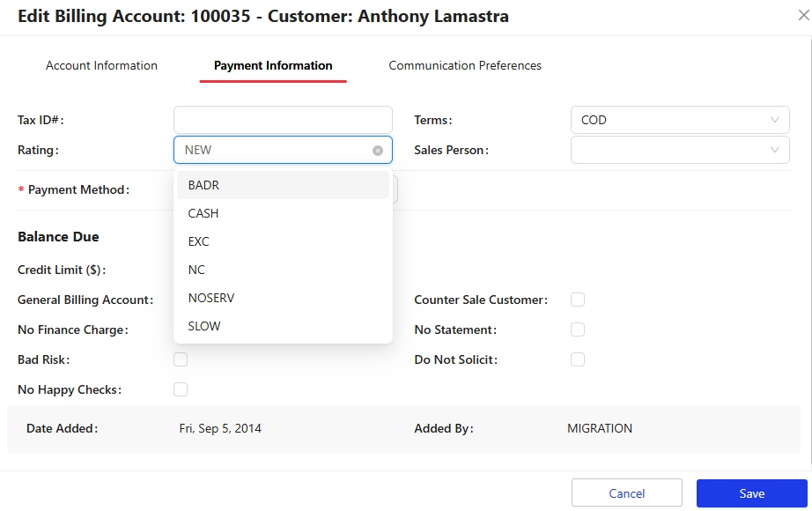Switch to the Account Information tab
The image size is (812, 511).
pos(101,66)
